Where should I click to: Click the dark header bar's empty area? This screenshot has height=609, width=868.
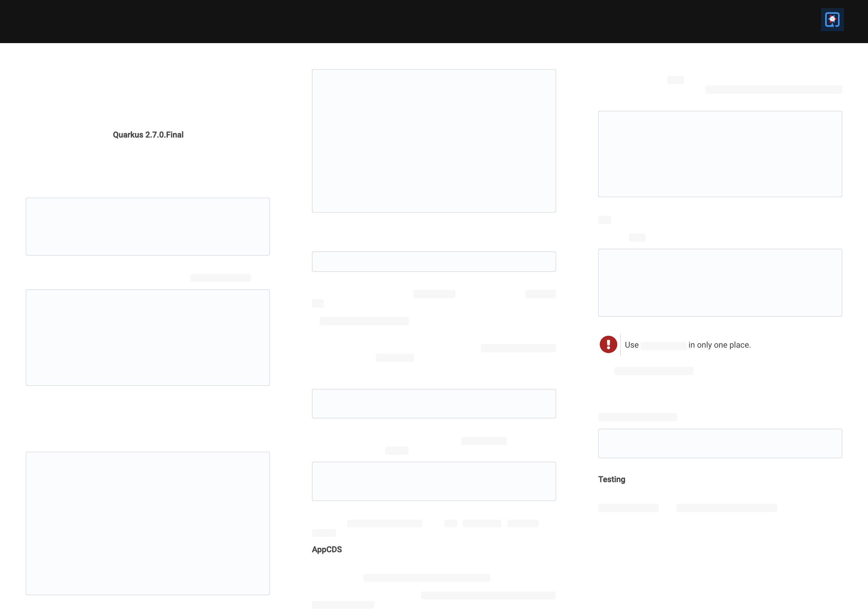coord(378,21)
